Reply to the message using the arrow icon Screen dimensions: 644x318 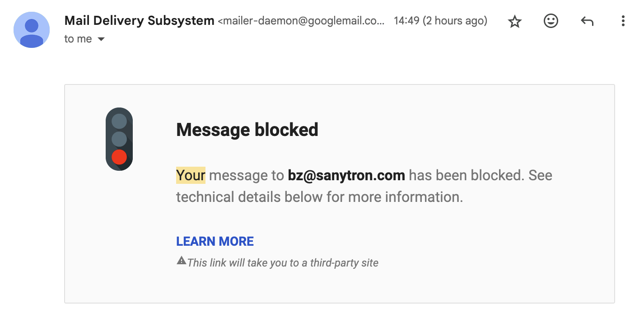click(x=587, y=21)
